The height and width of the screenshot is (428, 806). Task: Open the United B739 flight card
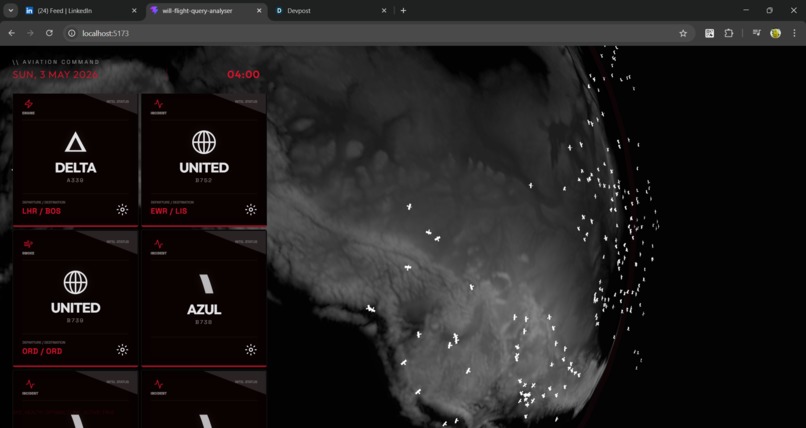click(x=76, y=299)
